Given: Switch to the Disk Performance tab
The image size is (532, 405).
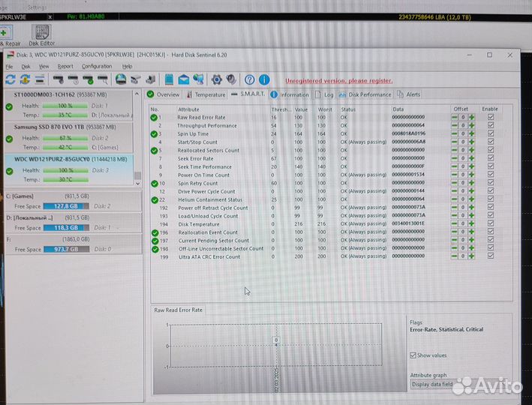Looking at the screenshot, I should click(x=365, y=94).
